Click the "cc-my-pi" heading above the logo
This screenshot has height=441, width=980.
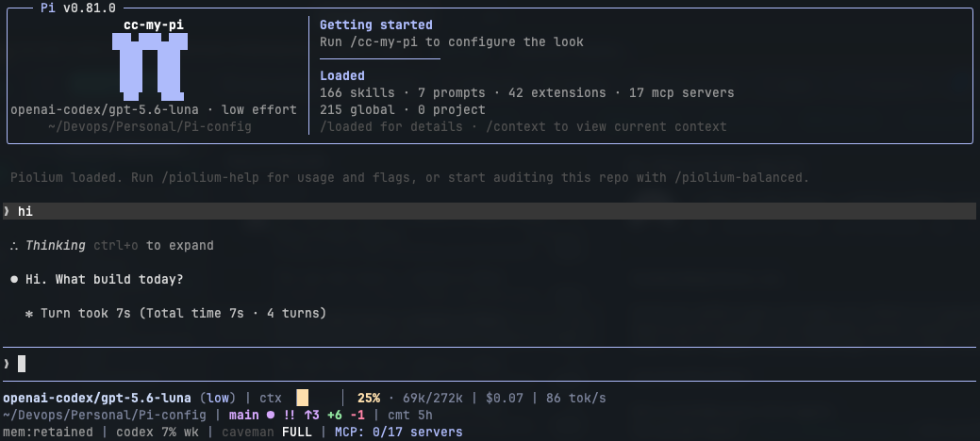tap(154, 25)
